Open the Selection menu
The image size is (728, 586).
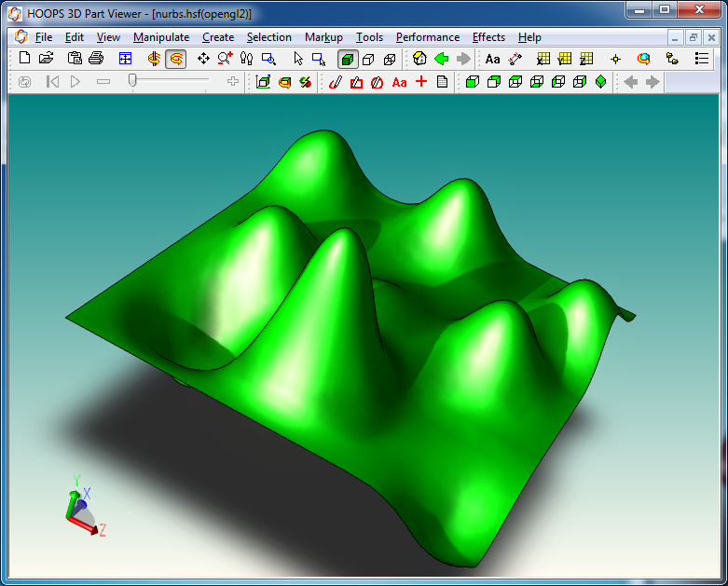click(x=269, y=37)
